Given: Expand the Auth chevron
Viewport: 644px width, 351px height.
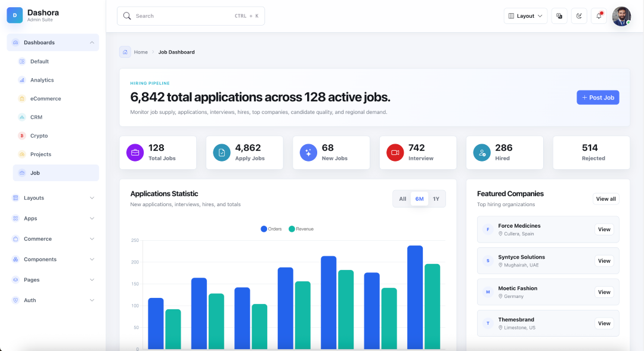Looking at the screenshot, I should pos(92,300).
